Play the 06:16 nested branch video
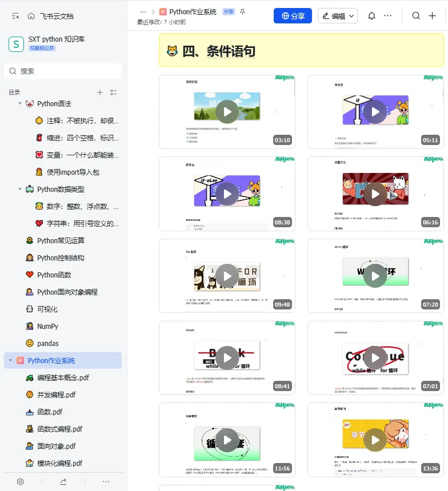 [x=375, y=194]
